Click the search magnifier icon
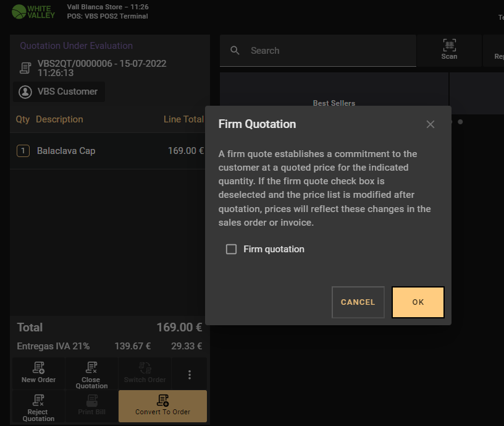 [x=235, y=51]
